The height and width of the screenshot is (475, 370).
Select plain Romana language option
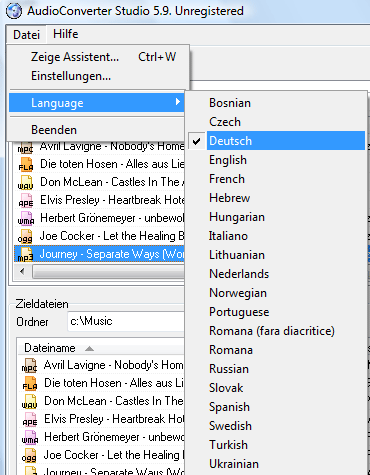pos(277,350)
